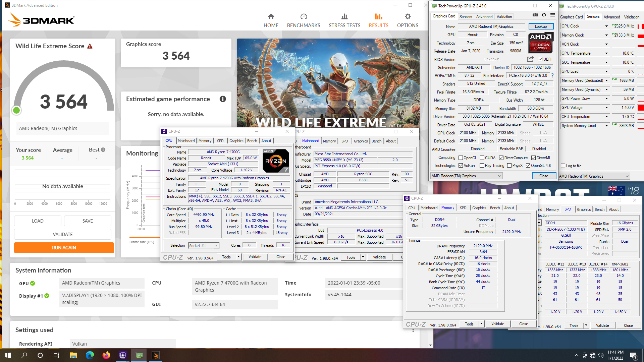Open GPU-Z hamburger menu
The width and height of the screenshot is (644, 362).
point(552,15)
